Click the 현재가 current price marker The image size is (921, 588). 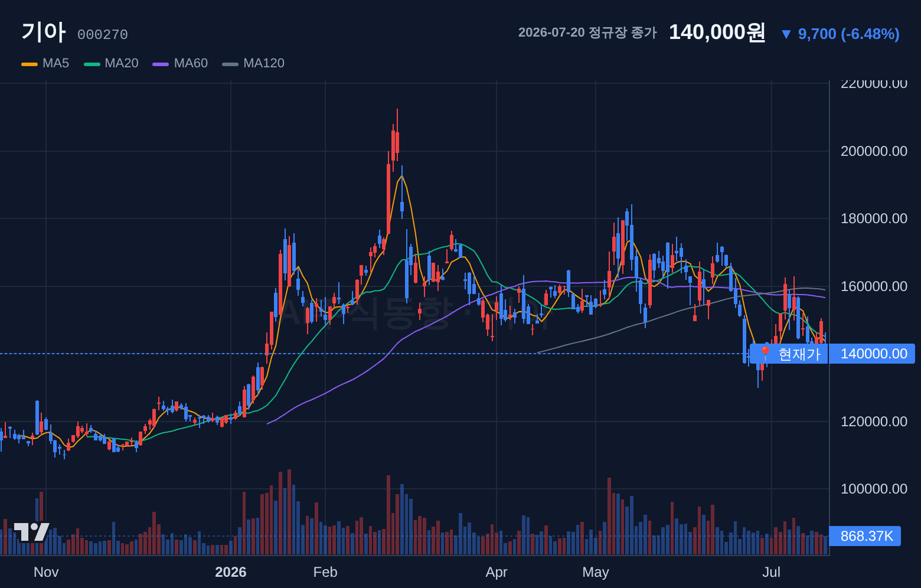(789, 354)
